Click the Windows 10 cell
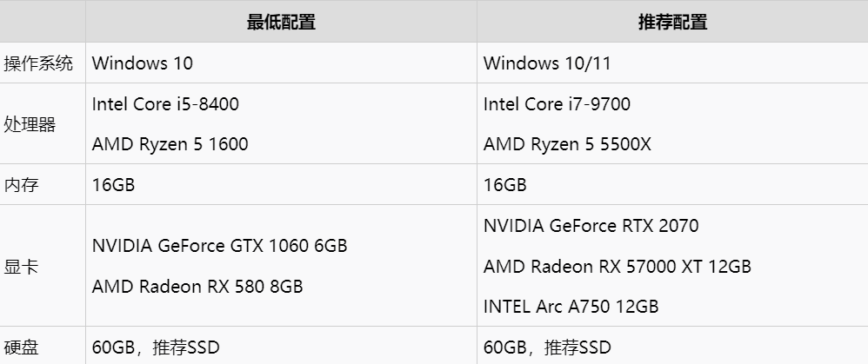Screen dimensions: 868x364 281,63
